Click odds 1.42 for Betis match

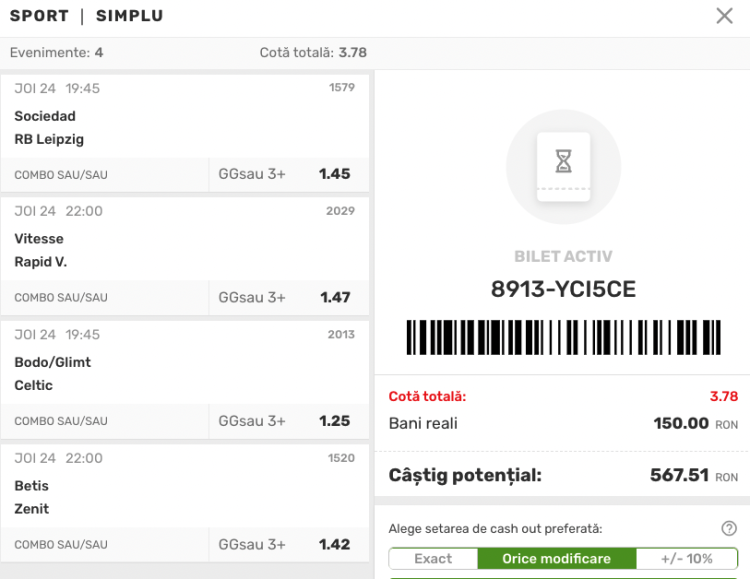coord(335,545)
